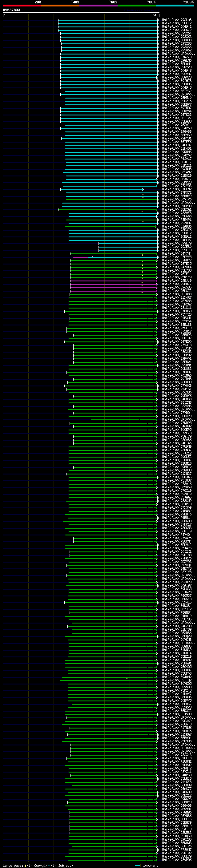Screen dimensions: 197x868
Task: Open the UniRef100_P80030 hit label
Action: pyautogui.click(x=177, y=40)
